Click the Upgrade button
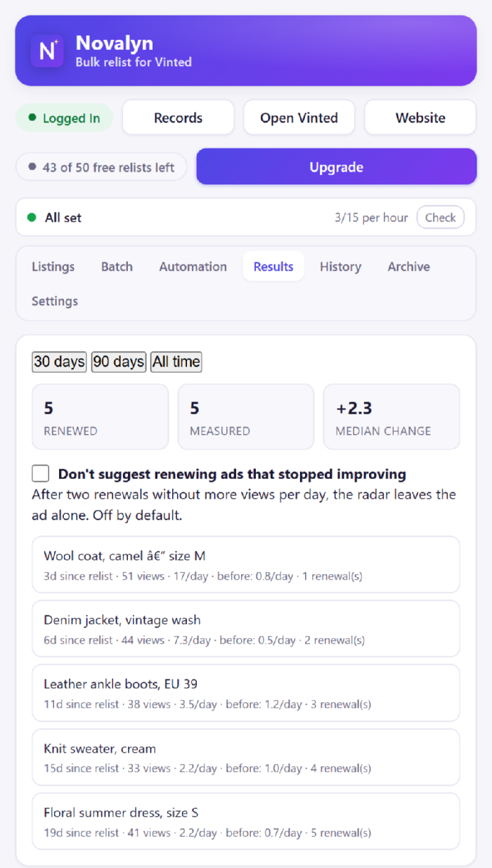This screenshot has height=868, width=492. point(337,167)
